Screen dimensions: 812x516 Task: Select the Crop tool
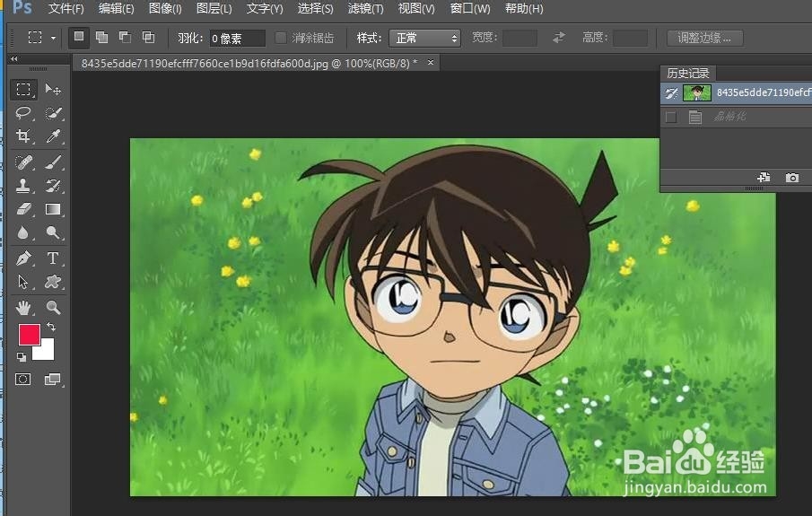(23, 136)
